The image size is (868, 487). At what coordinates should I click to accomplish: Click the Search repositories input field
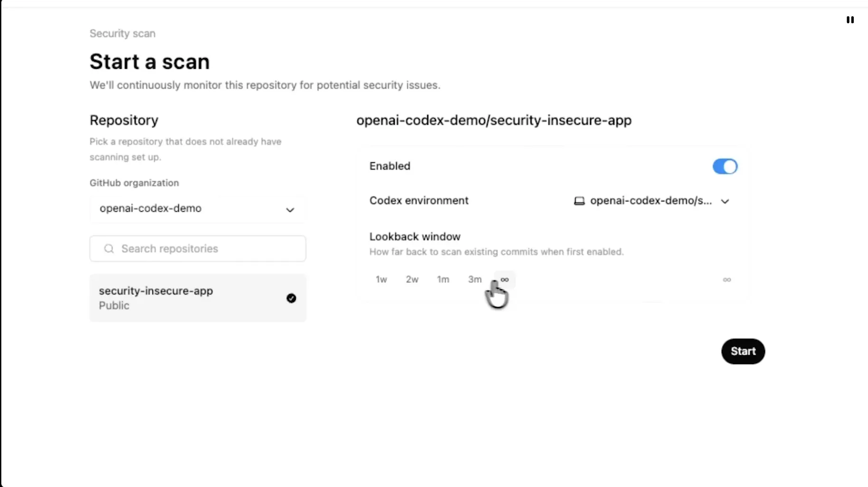point(198,248)
